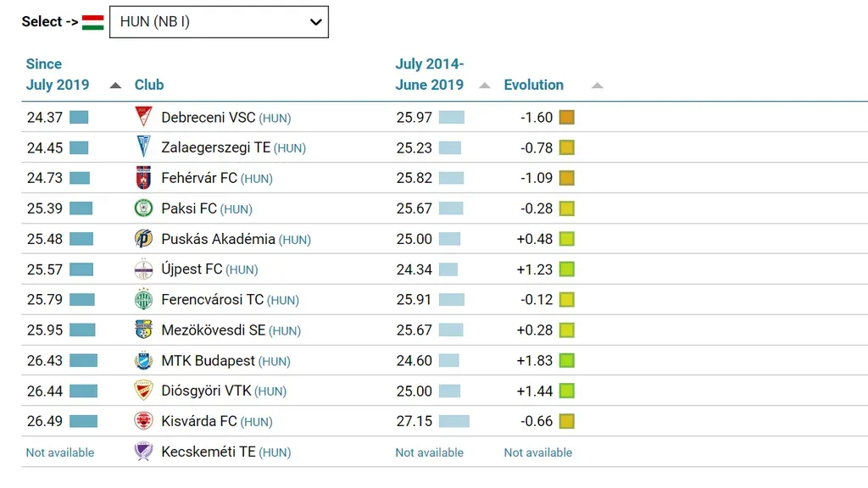Sort by Evolution column arrow

[x=597, y=86]
